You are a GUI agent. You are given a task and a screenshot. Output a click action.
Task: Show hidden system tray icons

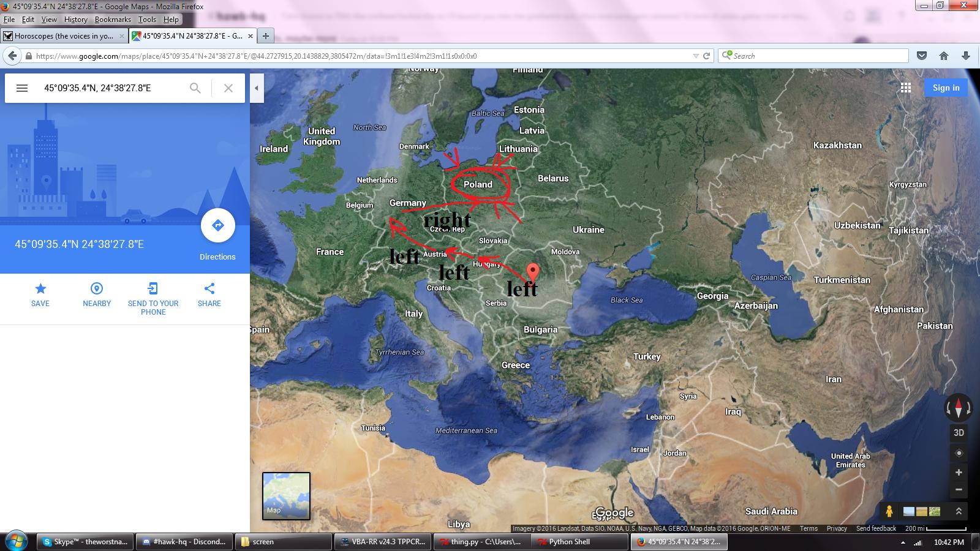click(903, 542)
